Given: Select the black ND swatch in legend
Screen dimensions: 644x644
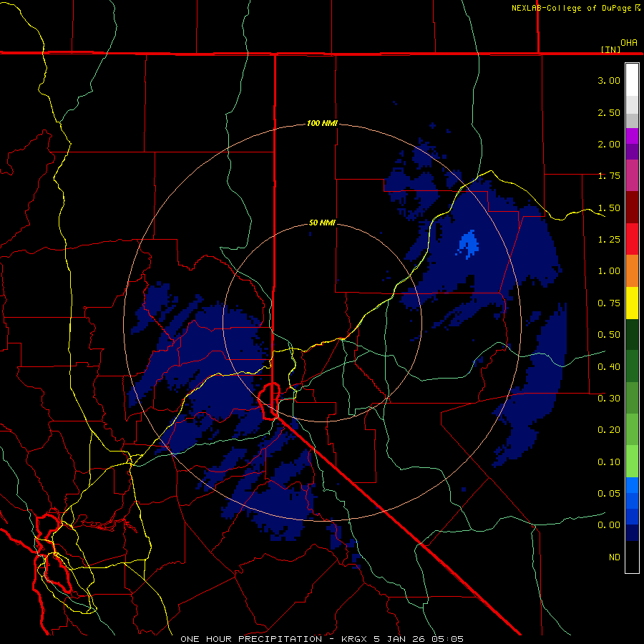Looking at the screenshot, I should 632,557.
